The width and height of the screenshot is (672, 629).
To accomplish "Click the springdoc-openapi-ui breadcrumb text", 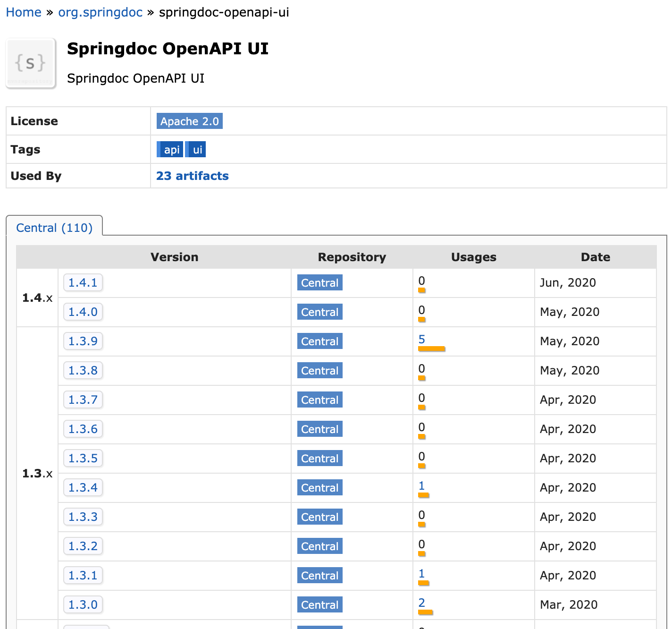I will pos(224,12).
